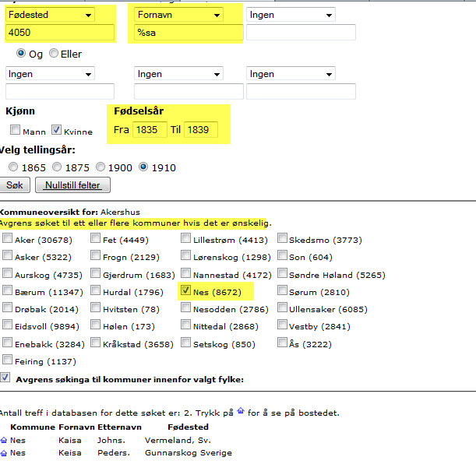Check Asker (5322) municipality
The image size is (476, 464).
coord(7,255)
